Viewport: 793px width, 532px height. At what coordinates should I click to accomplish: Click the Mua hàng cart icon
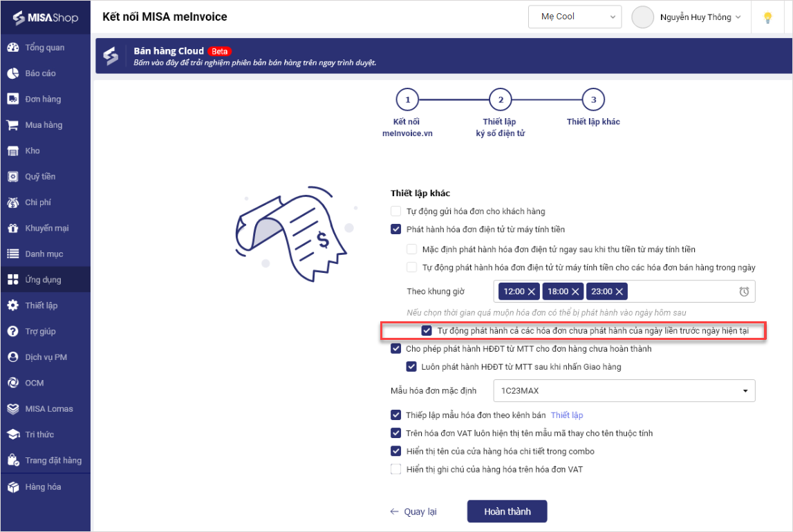pyautogui.click(x=12, y=125)
